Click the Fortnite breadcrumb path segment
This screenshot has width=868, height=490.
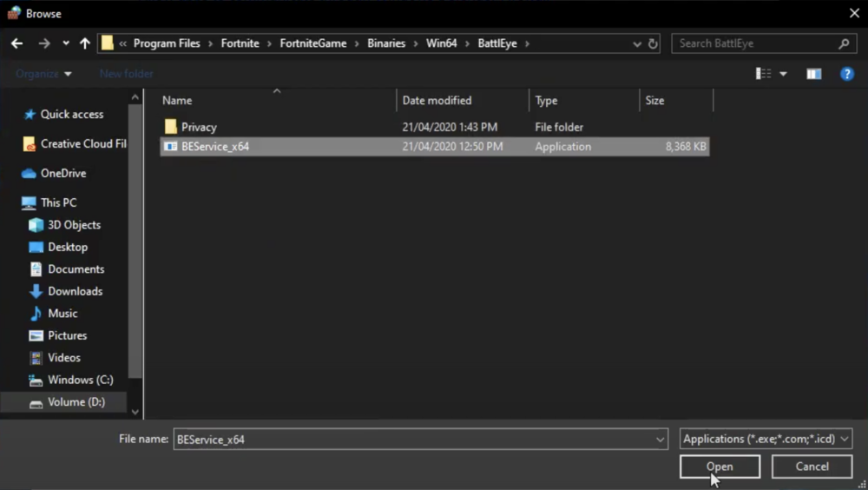pos(240,43)
